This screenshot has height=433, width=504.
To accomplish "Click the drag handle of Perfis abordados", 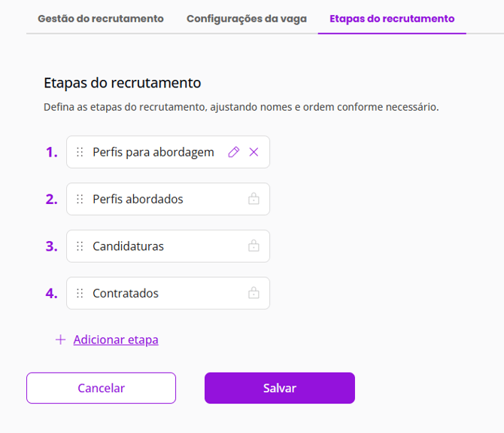I will coord(80,200).
